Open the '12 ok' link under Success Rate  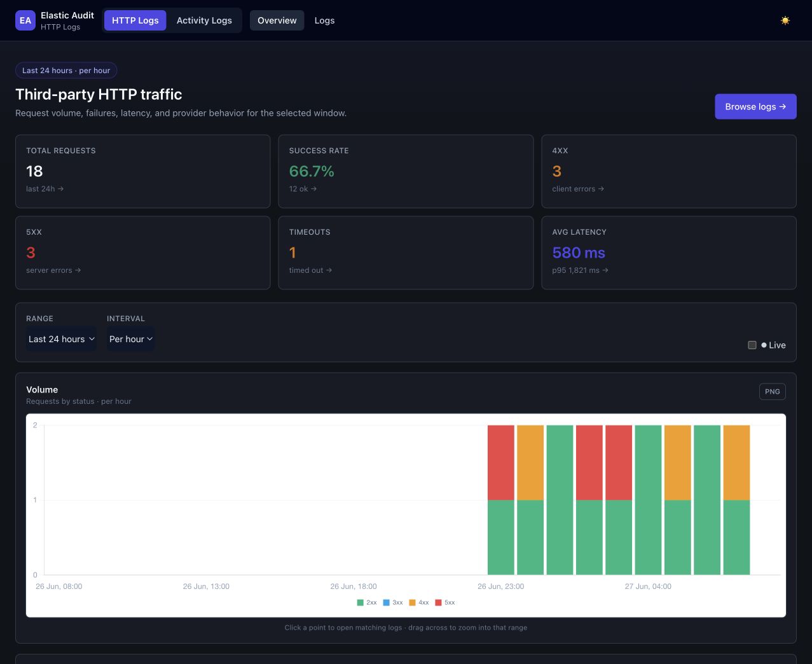[303, 189]
